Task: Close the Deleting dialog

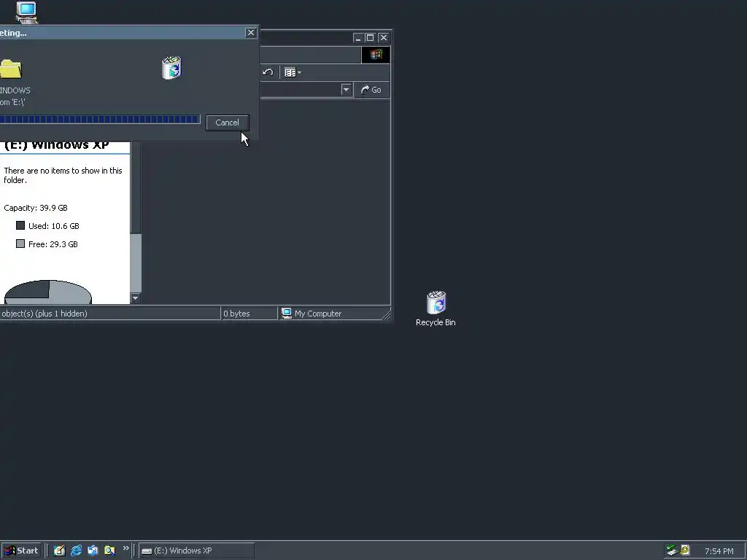Action: click(251, 32)
